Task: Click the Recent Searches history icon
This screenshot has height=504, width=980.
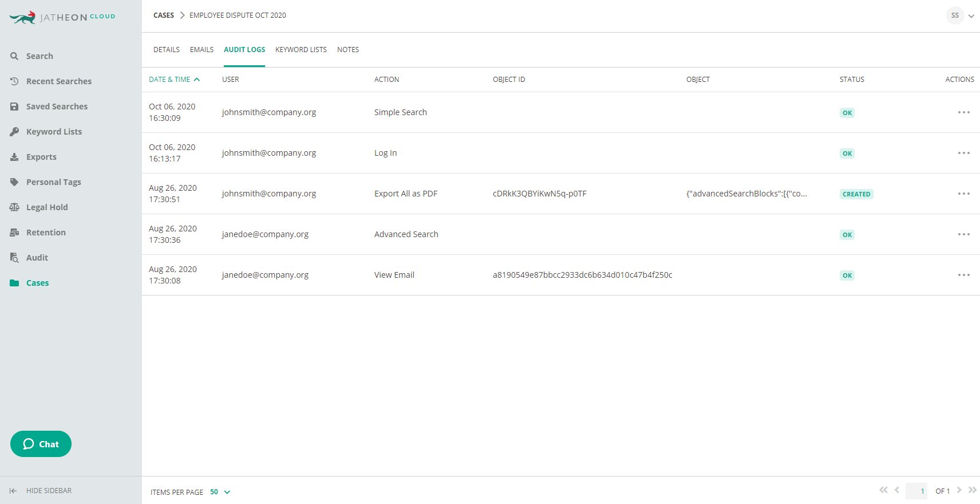Action: [x=14, y=81]
